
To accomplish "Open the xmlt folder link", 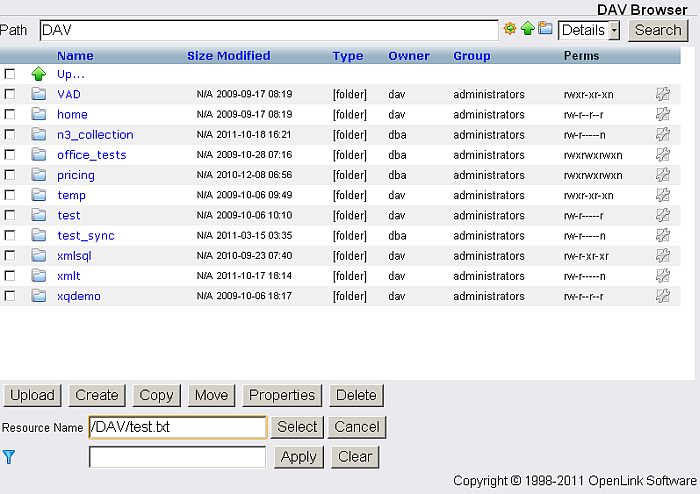I will [x=69, y=276].
